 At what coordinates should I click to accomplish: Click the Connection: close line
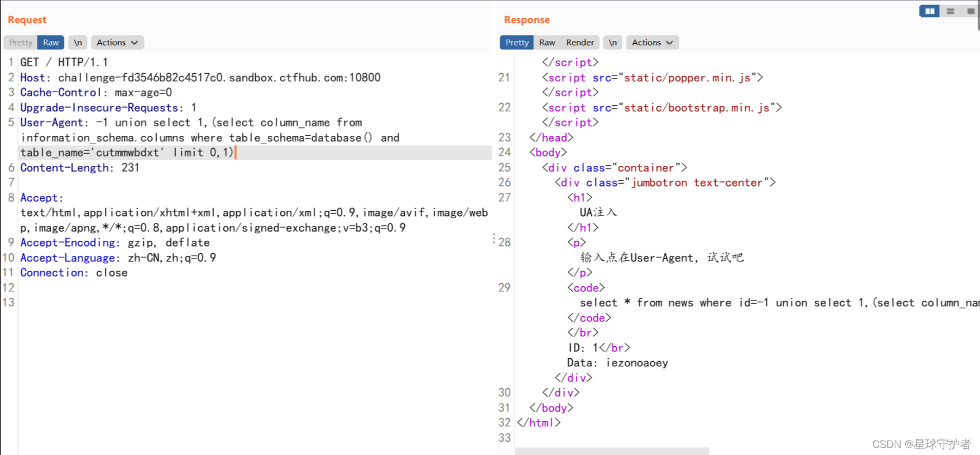74,272
